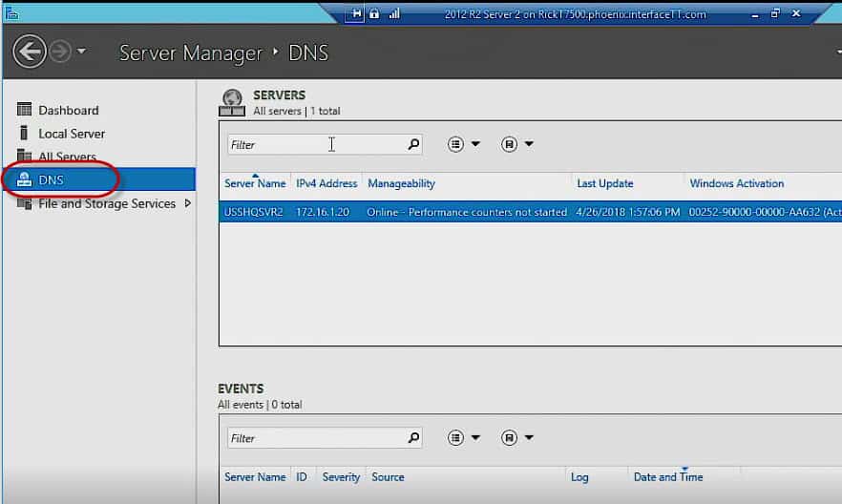Click the Servers filter search magnifier

(413, 144)
